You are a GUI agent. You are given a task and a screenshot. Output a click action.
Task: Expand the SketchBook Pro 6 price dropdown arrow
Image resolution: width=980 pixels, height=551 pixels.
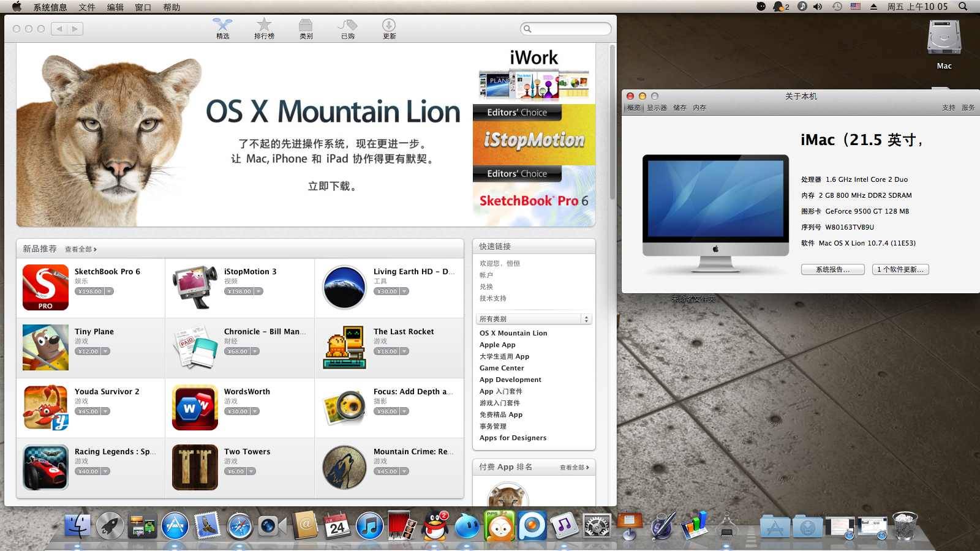[109, 291]
